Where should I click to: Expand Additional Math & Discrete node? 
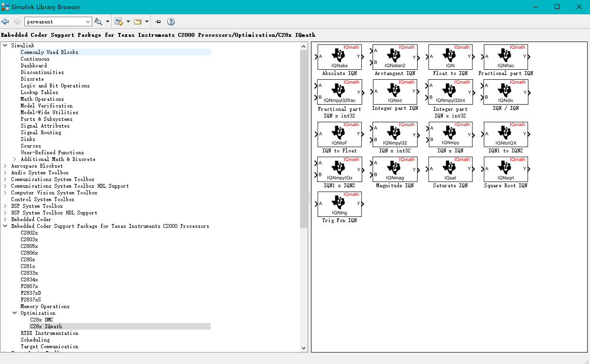(x=15, y=159)
